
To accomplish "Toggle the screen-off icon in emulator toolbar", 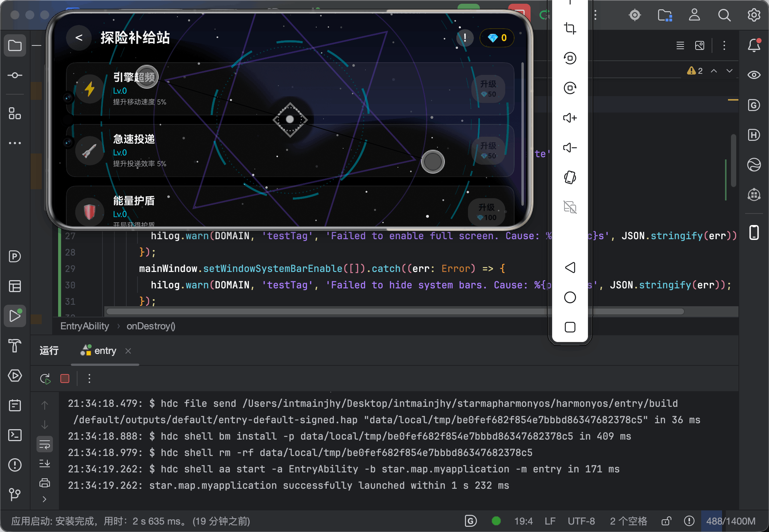I will tap(570, 207).
